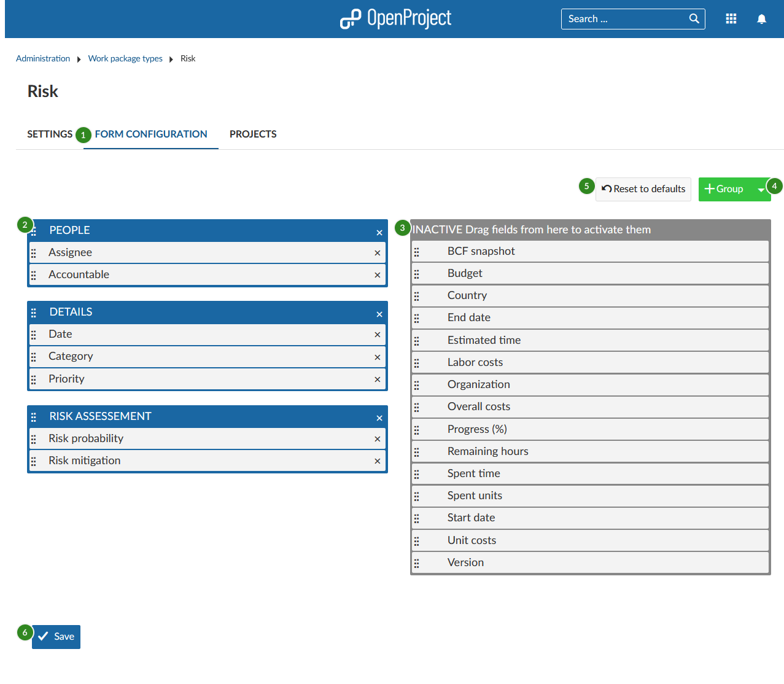Expand the Group button dropdown arrow

click(761, 190)
